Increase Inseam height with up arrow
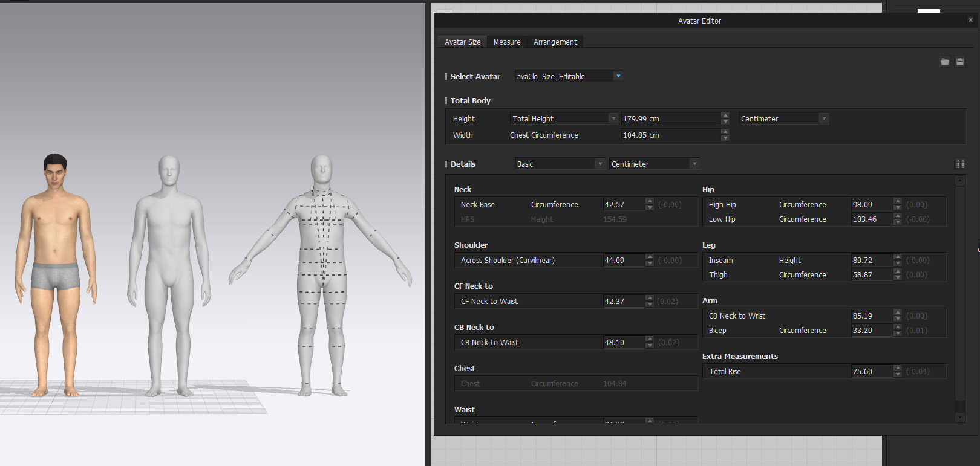This screenshot has width=980, height=466. [898, 257]
